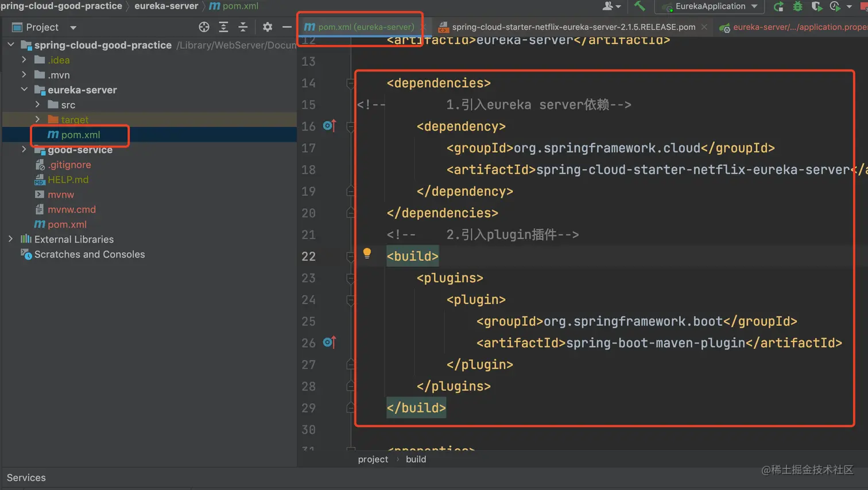Viewport: 868px width, 490px height.
Task: Click the gutter override icon on line 26
Action: click(330, 343)
